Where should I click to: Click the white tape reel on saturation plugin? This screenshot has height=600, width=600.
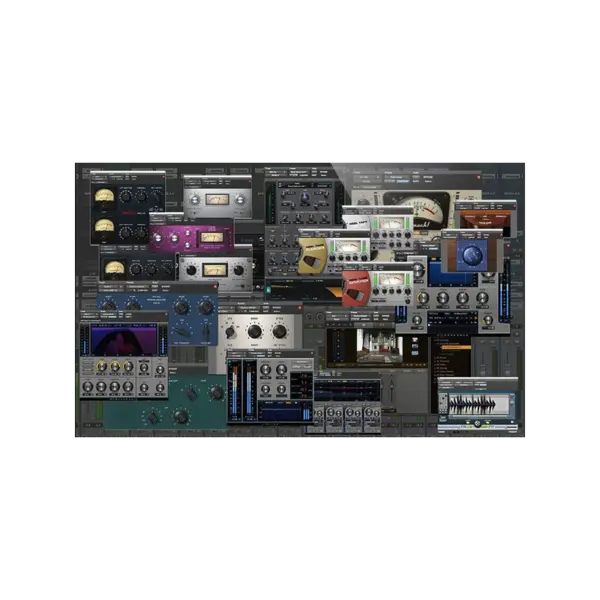pyautogui.click(x=357, y=223)
